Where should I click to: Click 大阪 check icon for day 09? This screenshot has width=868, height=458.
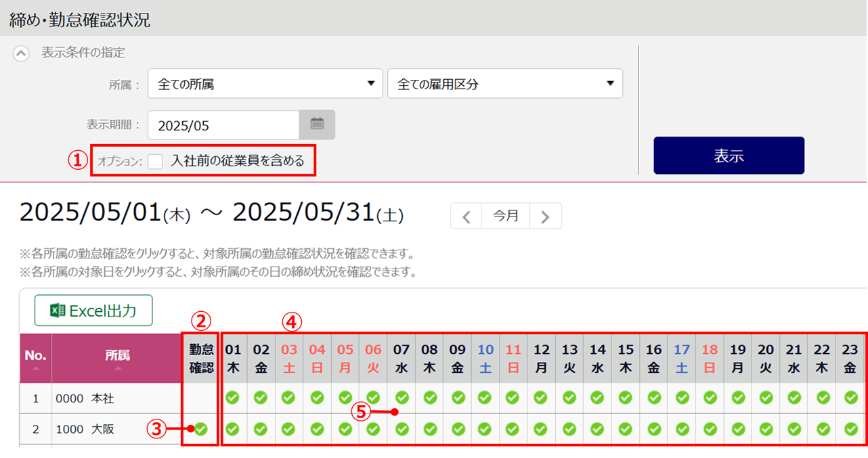point(458,428)
